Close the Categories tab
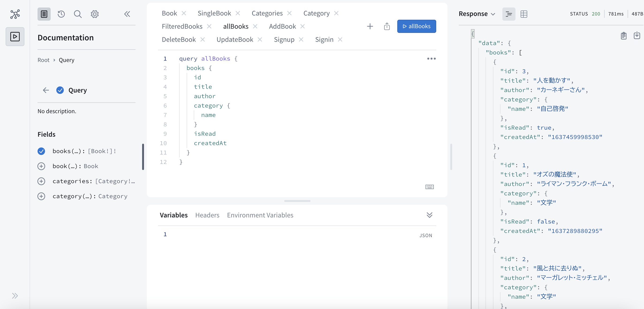The height and width of the screenshot is (309, 644). point(289,13)
